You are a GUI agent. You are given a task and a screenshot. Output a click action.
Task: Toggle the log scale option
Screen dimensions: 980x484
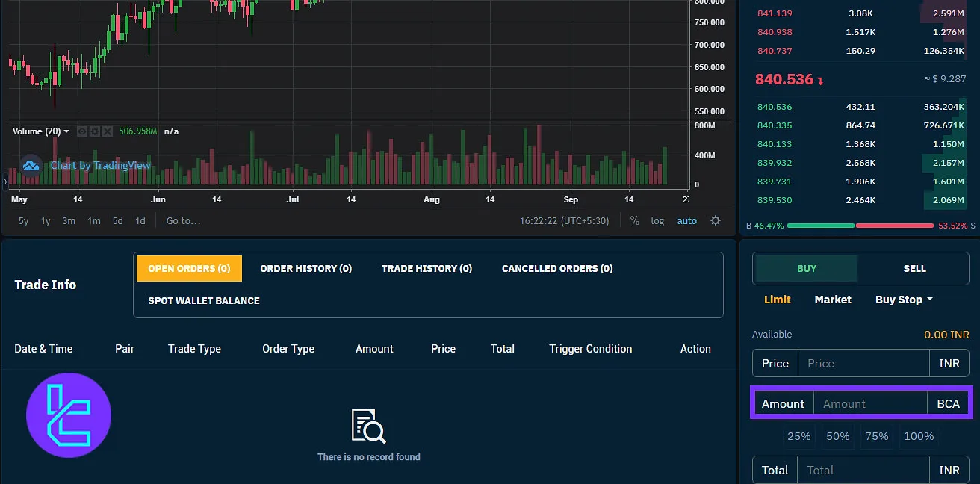pos(657,220)
